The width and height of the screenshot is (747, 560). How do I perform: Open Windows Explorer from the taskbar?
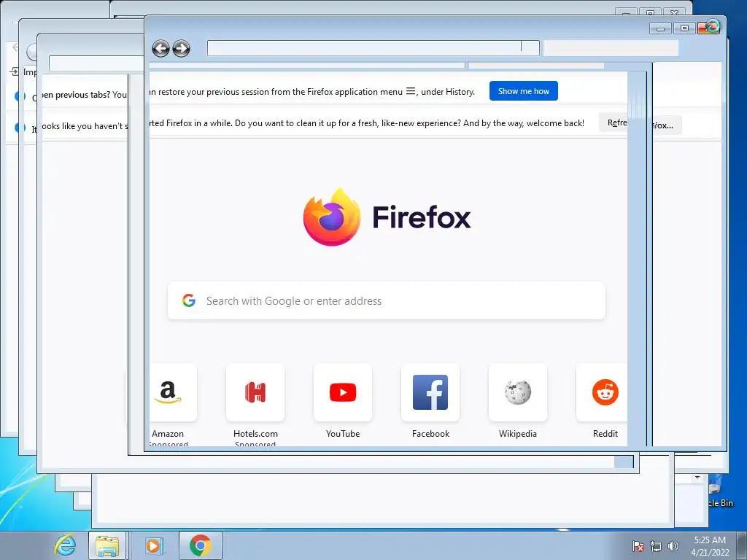click(107, 545)
